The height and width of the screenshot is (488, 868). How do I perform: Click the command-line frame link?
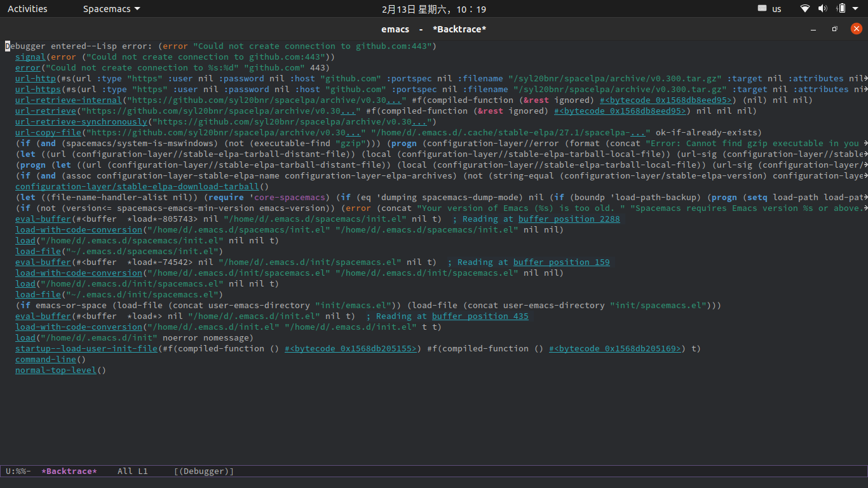46,359
